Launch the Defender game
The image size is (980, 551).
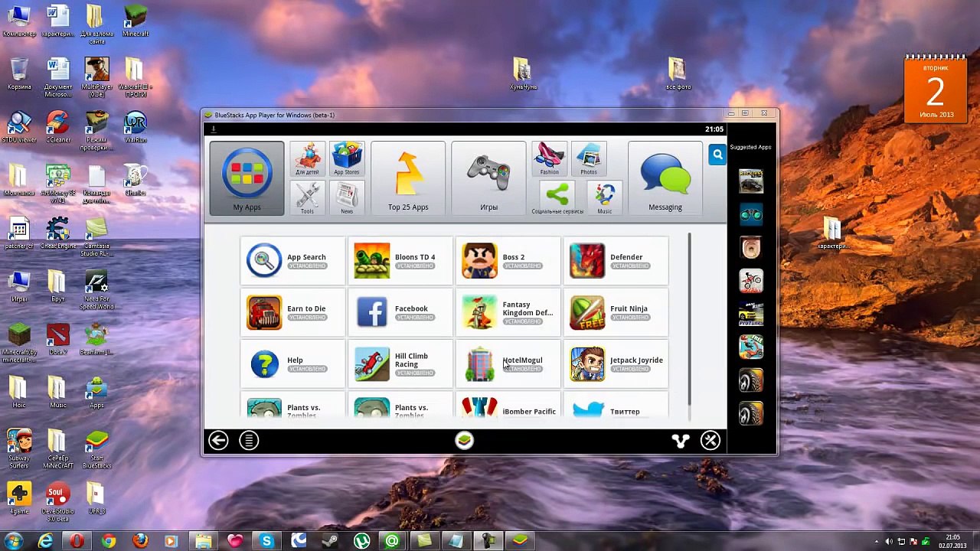616,261
